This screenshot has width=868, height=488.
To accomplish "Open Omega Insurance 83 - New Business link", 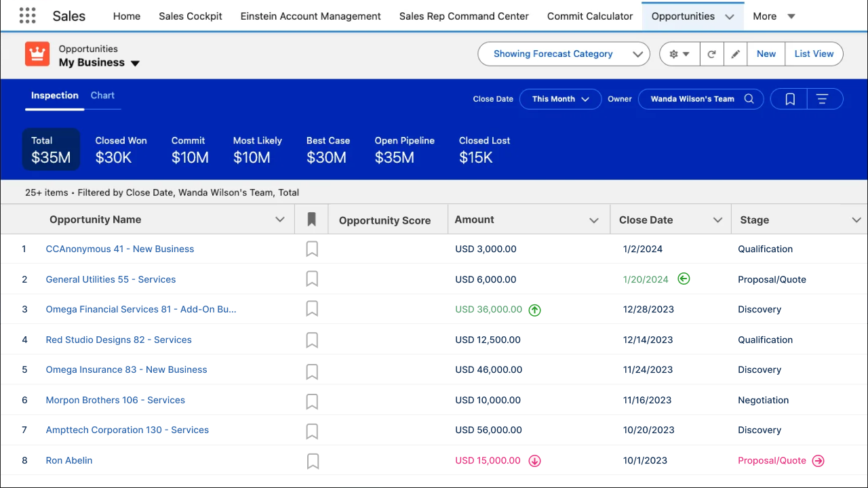I will 126,370.
